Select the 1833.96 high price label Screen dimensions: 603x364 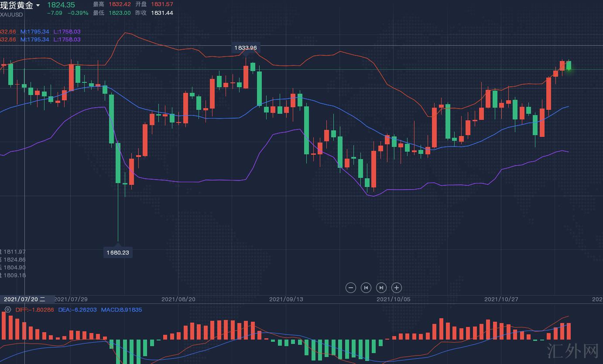(x=245, y=48)
